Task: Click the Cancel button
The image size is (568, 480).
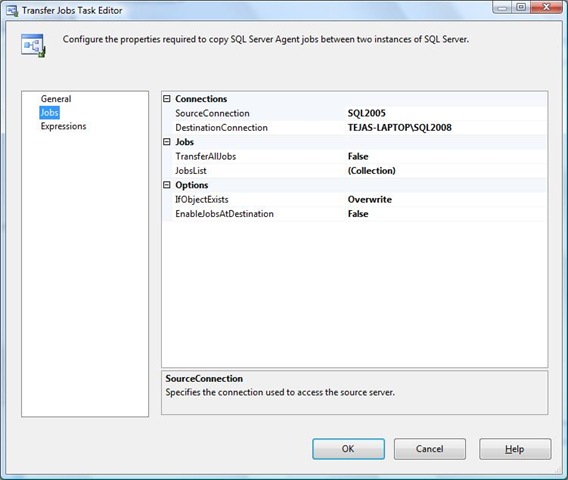Action: coord(430,449)
